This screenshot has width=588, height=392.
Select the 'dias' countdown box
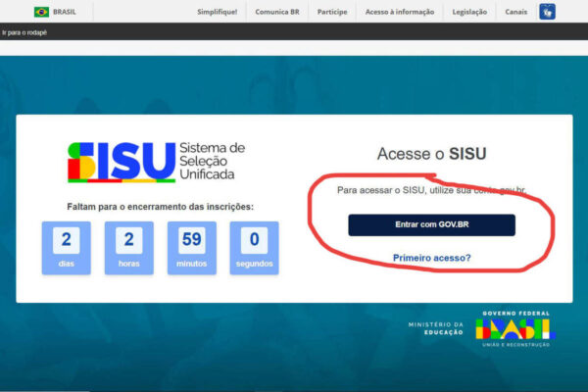click(x=66, y=247)
